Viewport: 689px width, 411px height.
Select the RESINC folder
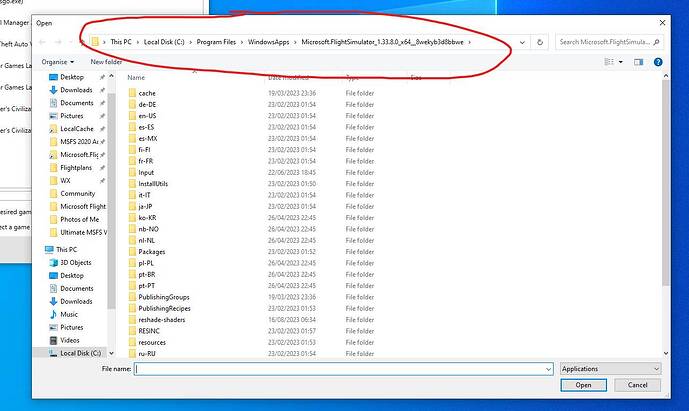click(x=149, y=331)
